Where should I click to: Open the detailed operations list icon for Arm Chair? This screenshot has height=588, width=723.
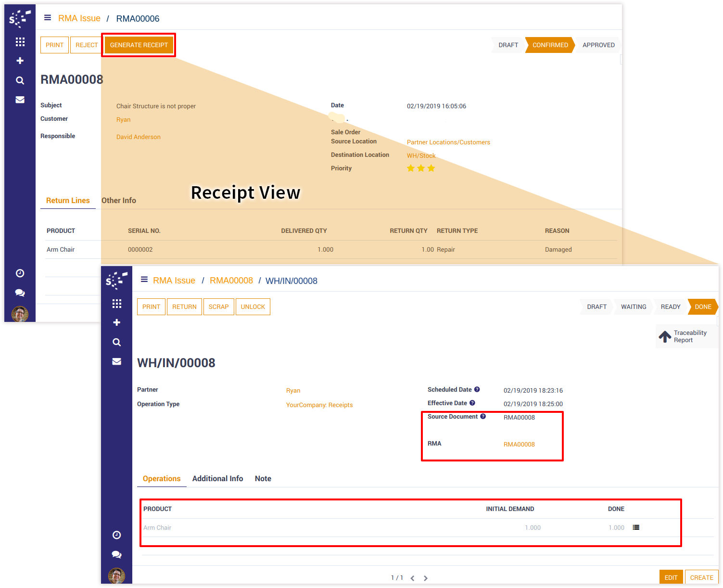(x=636, y=527)
